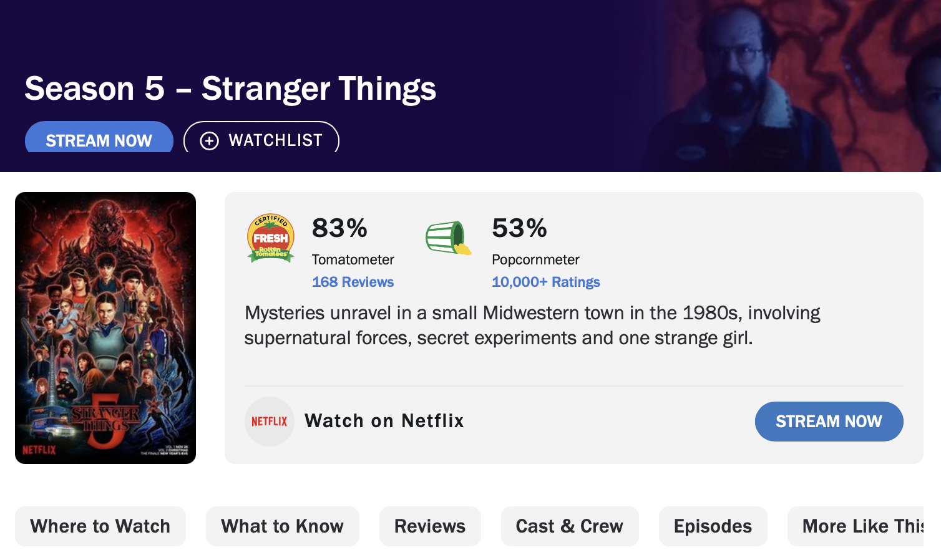941x560 pixels.
Task: Jump to the Where to Watch tab
Action: coord(100,526)
